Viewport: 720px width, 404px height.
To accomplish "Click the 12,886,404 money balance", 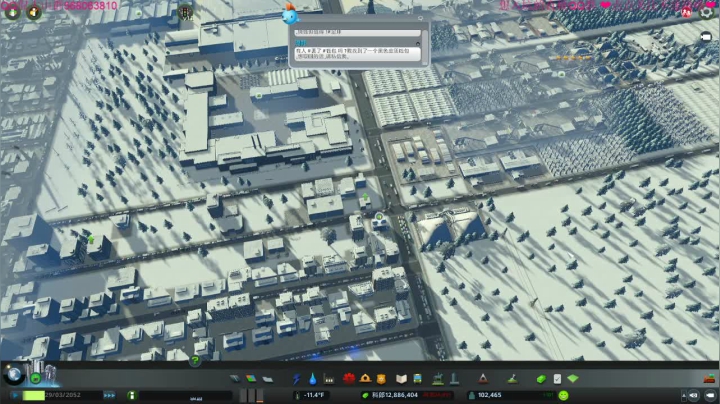I will [x=395, y=395].
